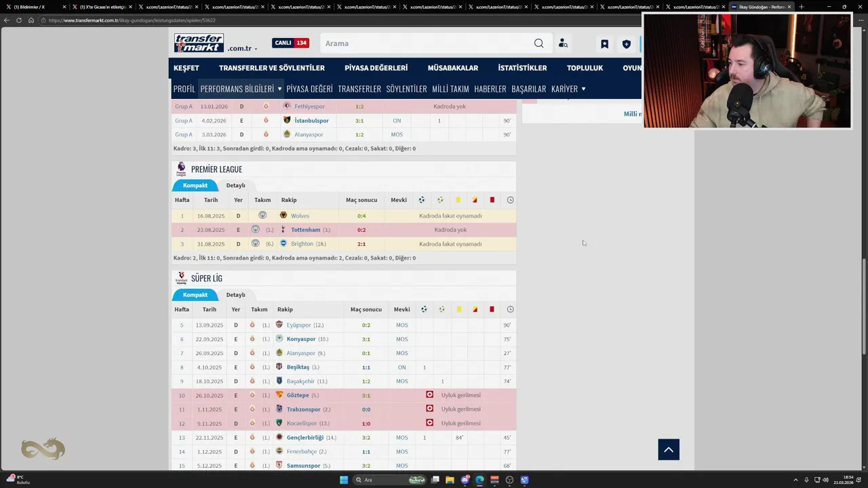The width and height of the screenshot is (868, 488).
Task: Select Kompakt view under Süper Lig
Action: tap(195, 295)
